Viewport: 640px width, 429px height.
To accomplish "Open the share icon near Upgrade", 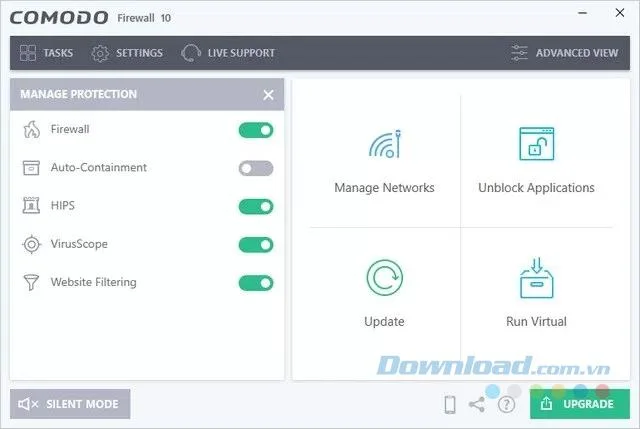I will [477, 405].
